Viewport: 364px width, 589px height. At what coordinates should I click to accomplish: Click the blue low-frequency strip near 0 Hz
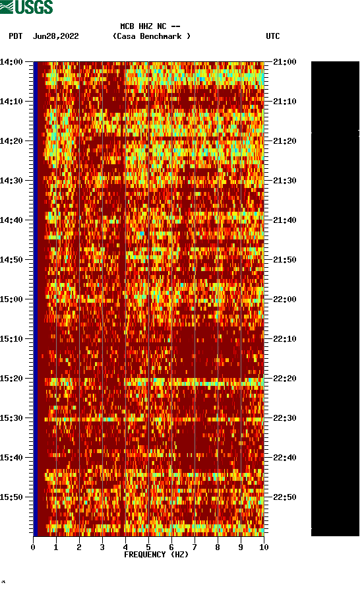[36, 299]
